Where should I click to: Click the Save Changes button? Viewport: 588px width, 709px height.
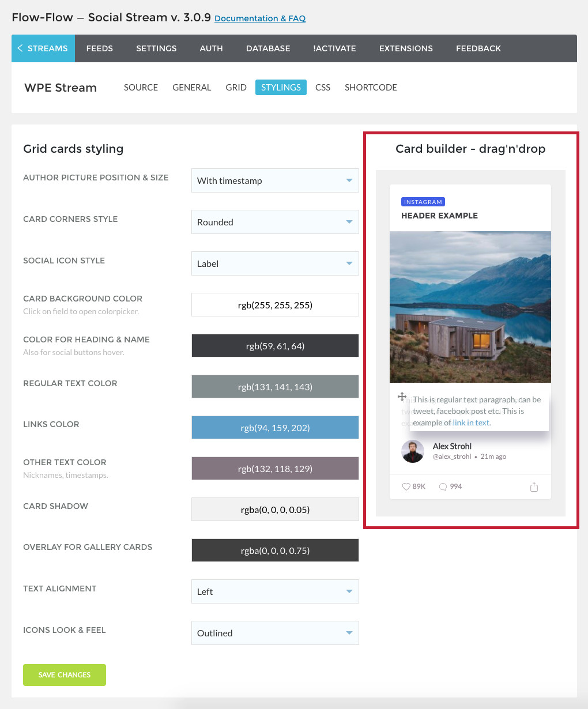65,675
